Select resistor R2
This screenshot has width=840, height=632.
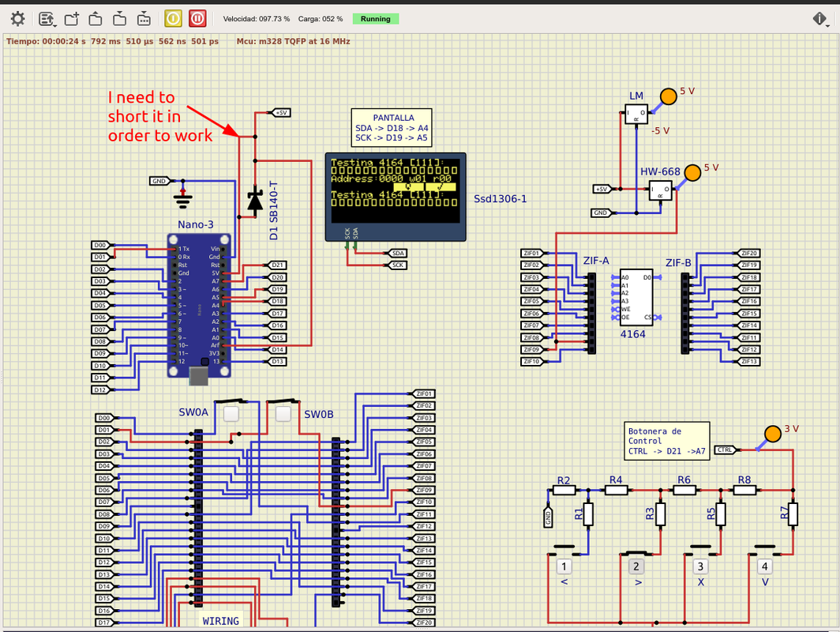(x=564, y=490)
